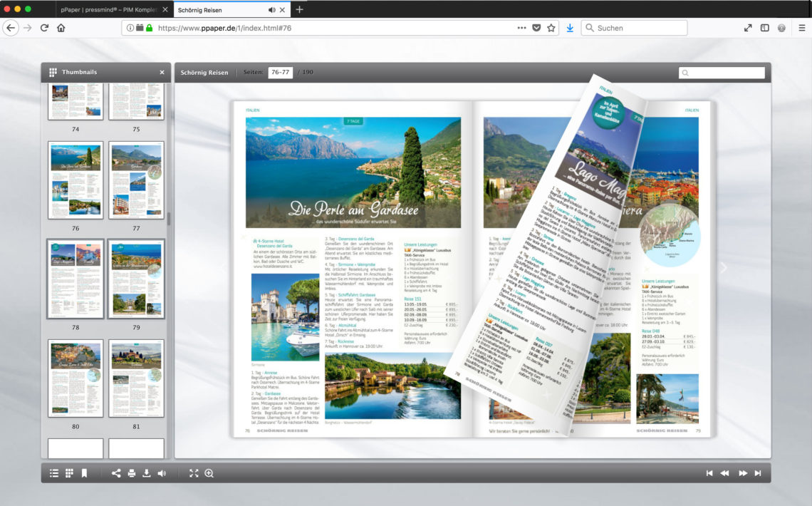812x506 pixels.
Task: Open the browser home page
Action: coord(61,28)
